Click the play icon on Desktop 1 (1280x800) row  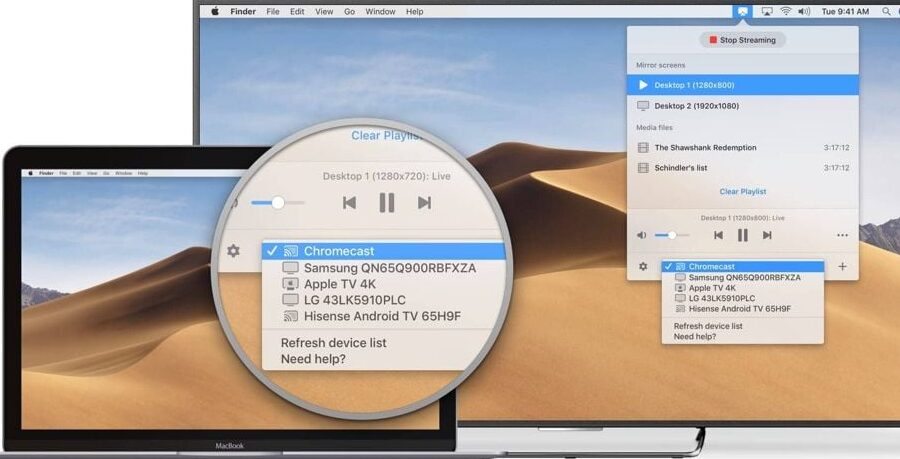[643, 85]
